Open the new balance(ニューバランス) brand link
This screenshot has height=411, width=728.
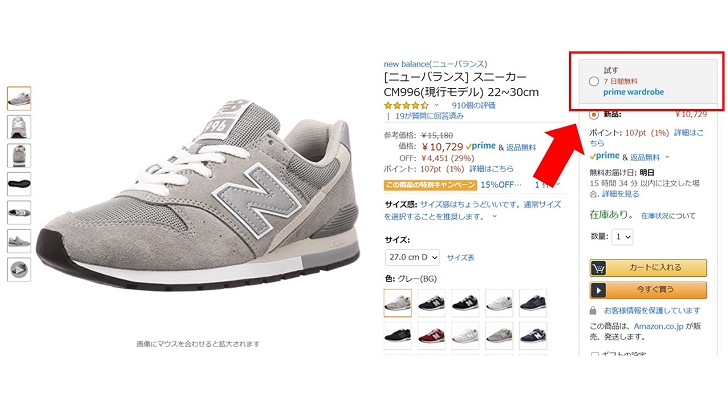click(x=435, y=64)
